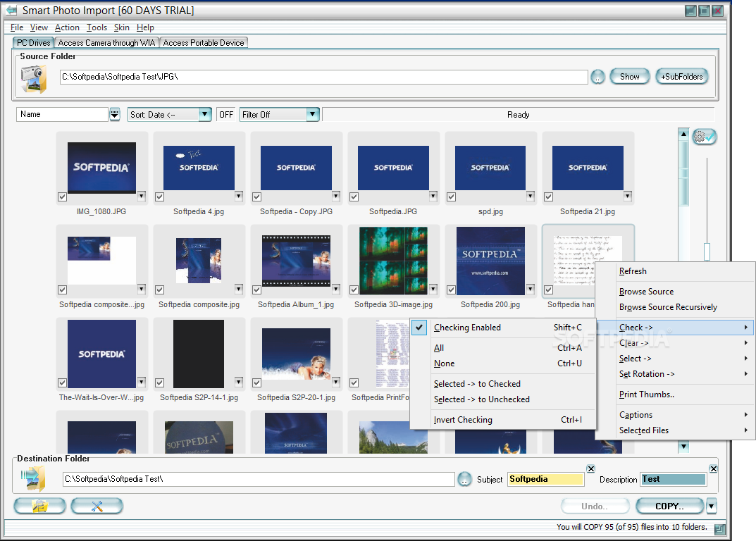Expand the Select -> submenu
The height and width of the screenshot is (541, 756).
[676, 359]
